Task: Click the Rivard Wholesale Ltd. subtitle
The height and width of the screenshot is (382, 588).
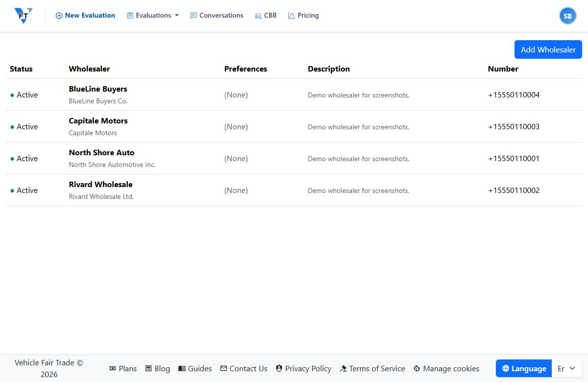Action: tap(101, 197)
